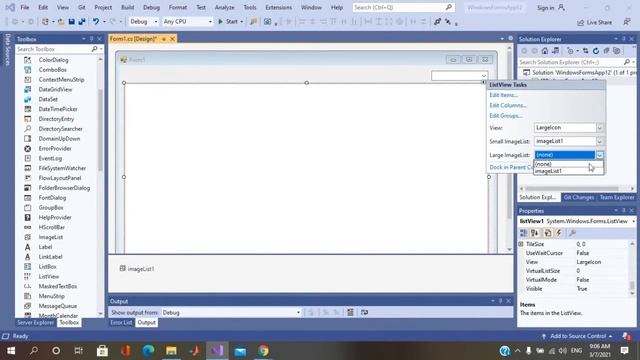Viewport: 640px width, 360px height.
Task: Open Microsoft Edge from taskbar
Action: click(148, 351)
